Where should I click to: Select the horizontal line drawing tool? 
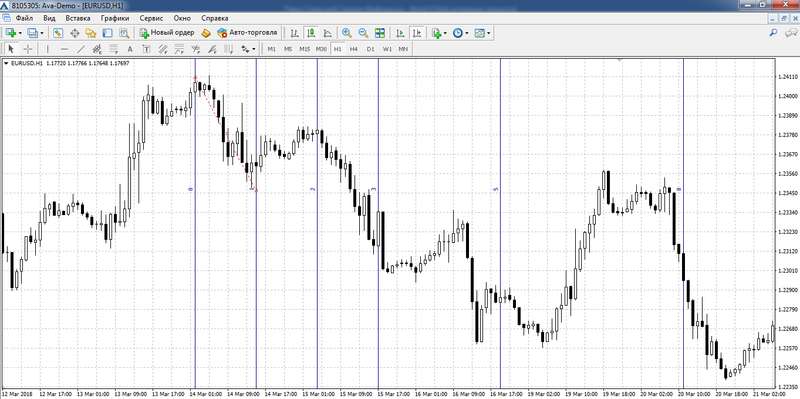pos(64,49)
